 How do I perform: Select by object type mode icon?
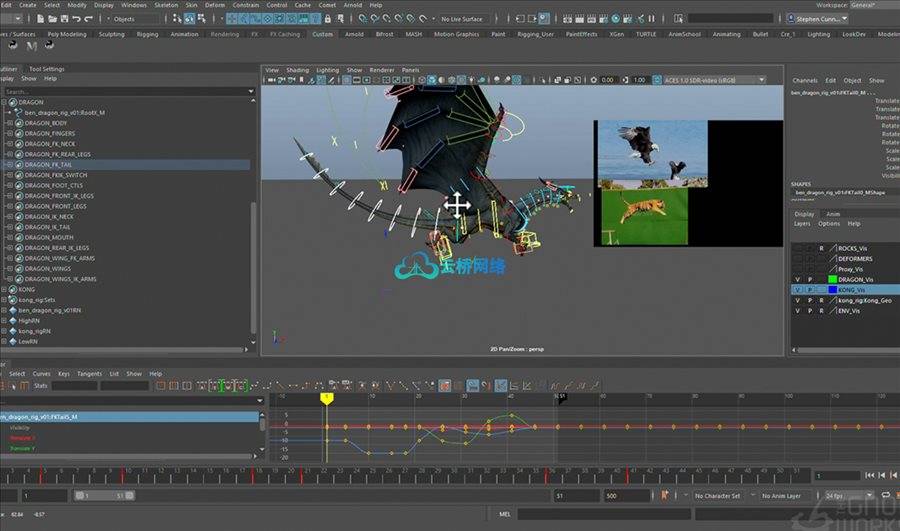(x=189, y=19)
